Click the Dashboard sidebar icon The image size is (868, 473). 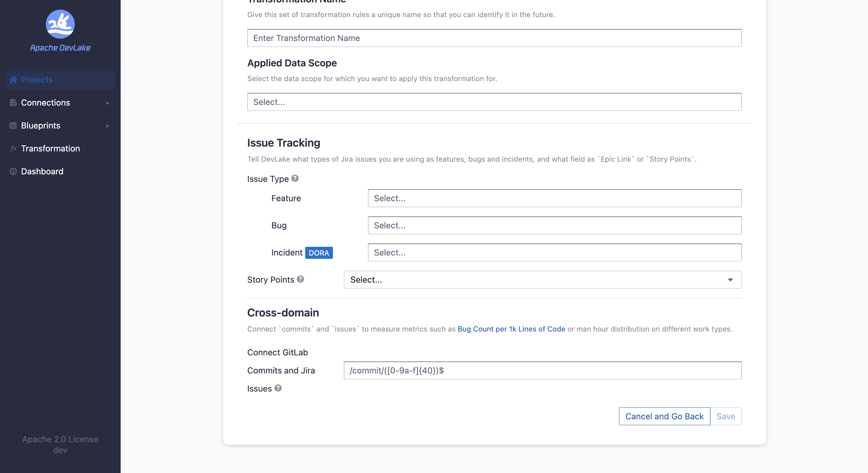(x=13, y=171)
